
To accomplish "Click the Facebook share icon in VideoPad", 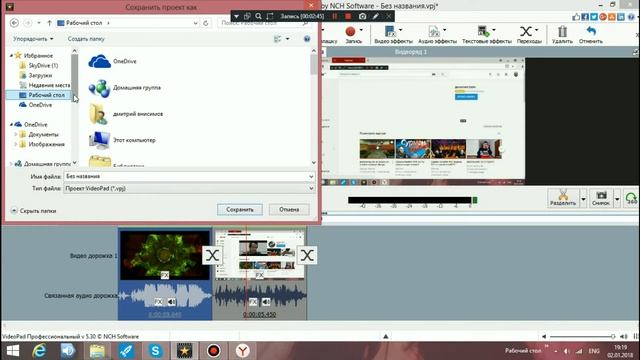I will pyautogui.click(x=585, y=17).
